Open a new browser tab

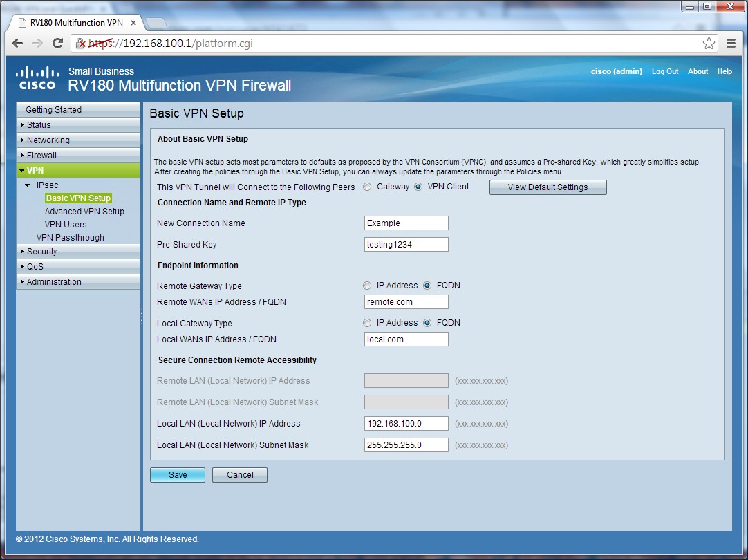click(156, 22)
